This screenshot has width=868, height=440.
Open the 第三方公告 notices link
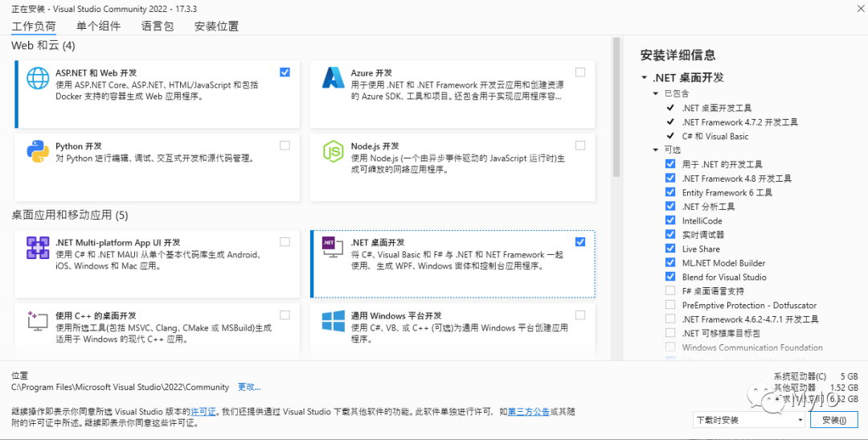click(529, 412)
